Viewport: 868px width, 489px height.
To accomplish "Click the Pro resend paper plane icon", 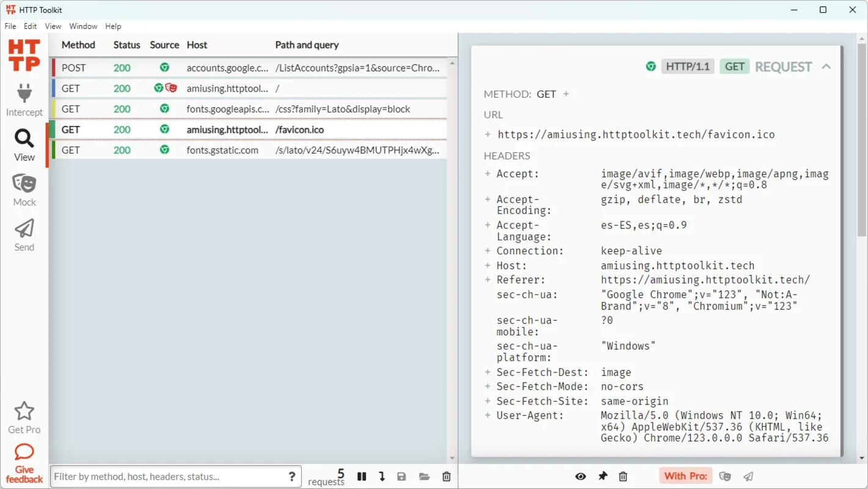I will 748,476.
